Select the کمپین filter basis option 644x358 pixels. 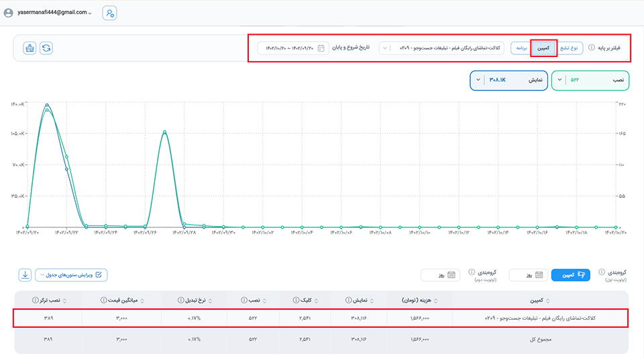click(x=544, y=48)
